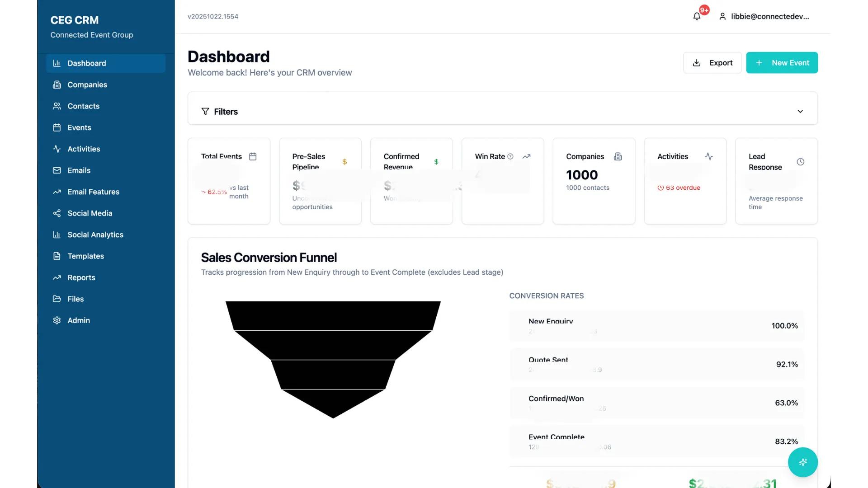Open the Admin settings page
Screen dimensions: 868x488
click(78, 320)
